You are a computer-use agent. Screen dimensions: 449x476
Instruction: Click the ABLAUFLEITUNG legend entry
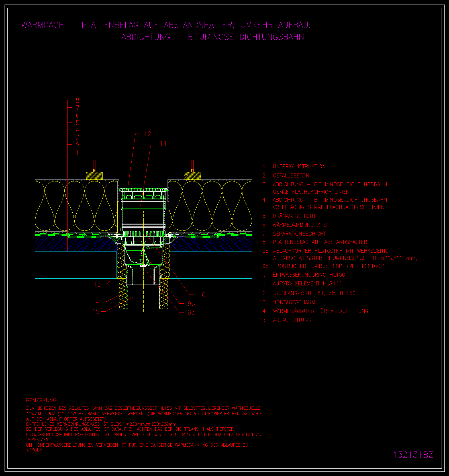pyautogui.click(x=292, y=320)
